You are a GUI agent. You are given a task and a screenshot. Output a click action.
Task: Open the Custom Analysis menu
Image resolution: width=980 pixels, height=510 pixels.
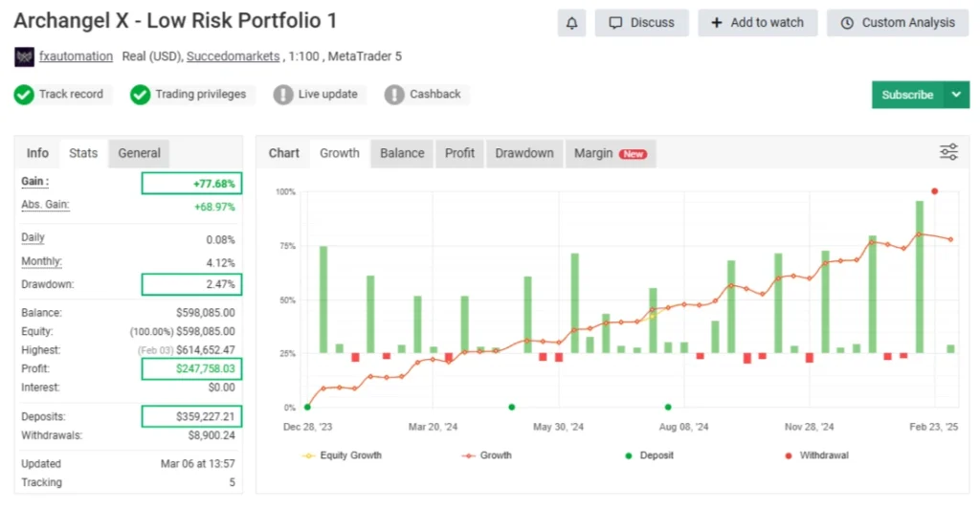coord(898,23)
